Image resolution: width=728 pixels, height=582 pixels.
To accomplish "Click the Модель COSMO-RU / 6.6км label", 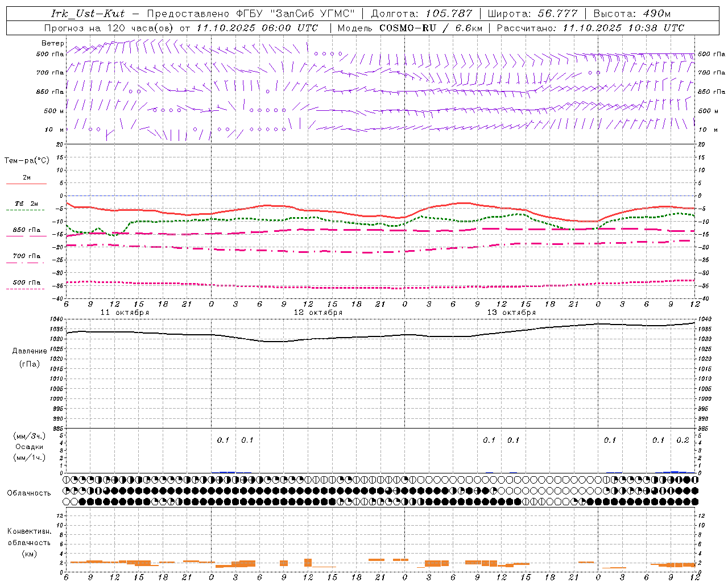I will pyautogui.click(x=410, y=28).
